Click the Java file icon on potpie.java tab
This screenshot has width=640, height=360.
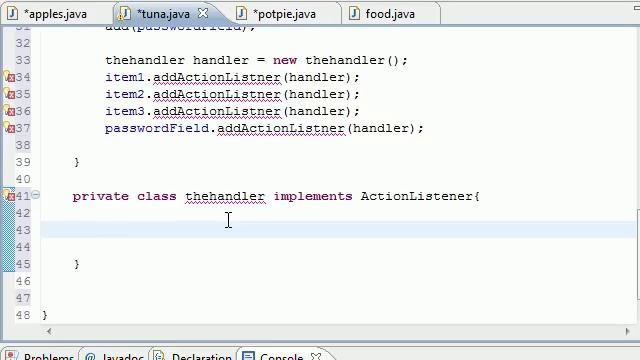241,13
